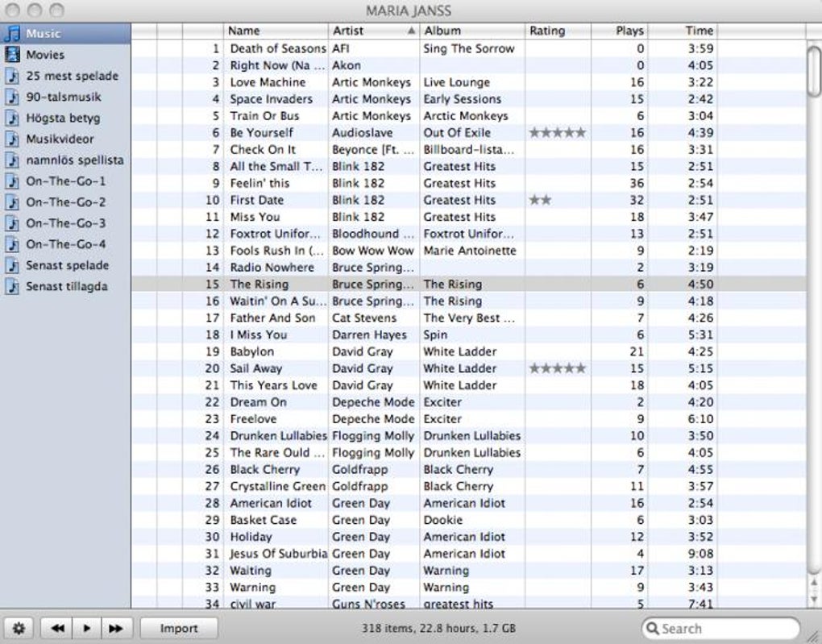Sort tracks by Plays column header
Viewport: 822px width, 644px height.
[x=619, y=31]
